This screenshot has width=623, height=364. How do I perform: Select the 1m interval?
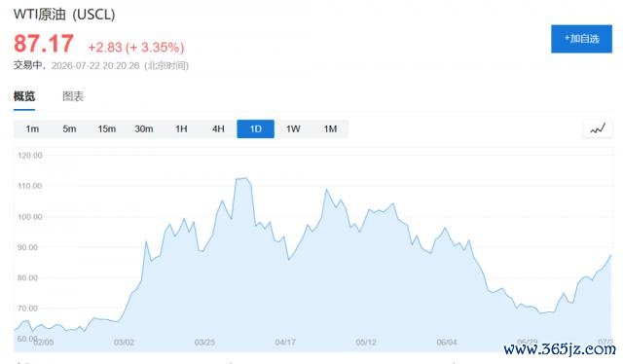point(32,128)
